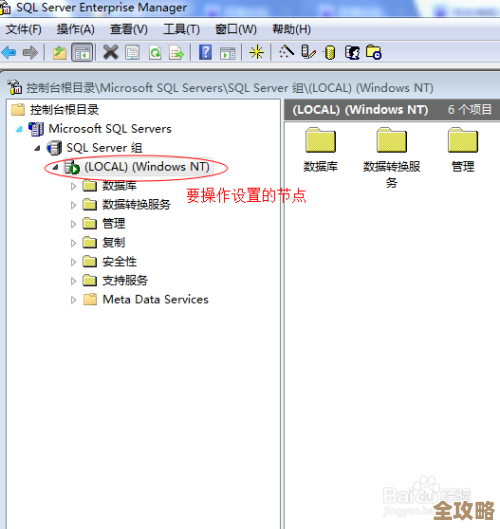Select 安全性 label in the tree
Image resolution: width=500 pixels, height=529 pixels.
(x=119, y=261)
